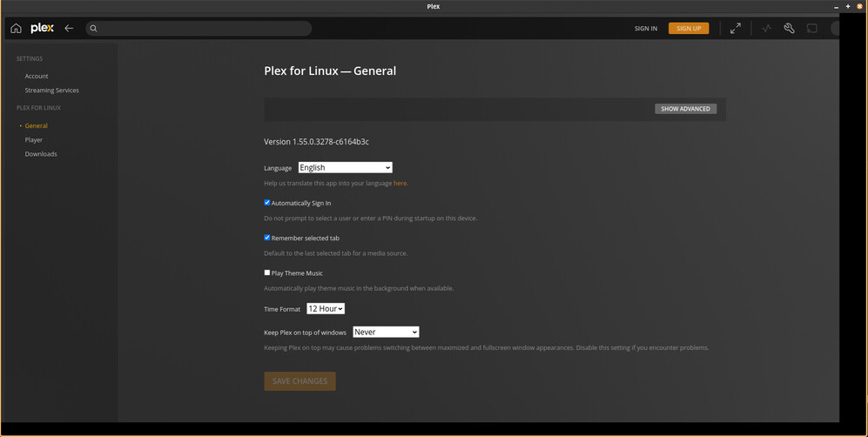This screenshot has height=437, width=868.
Task: Click the 'Plex for Linux — General' heading
Action: pos(330,71)
